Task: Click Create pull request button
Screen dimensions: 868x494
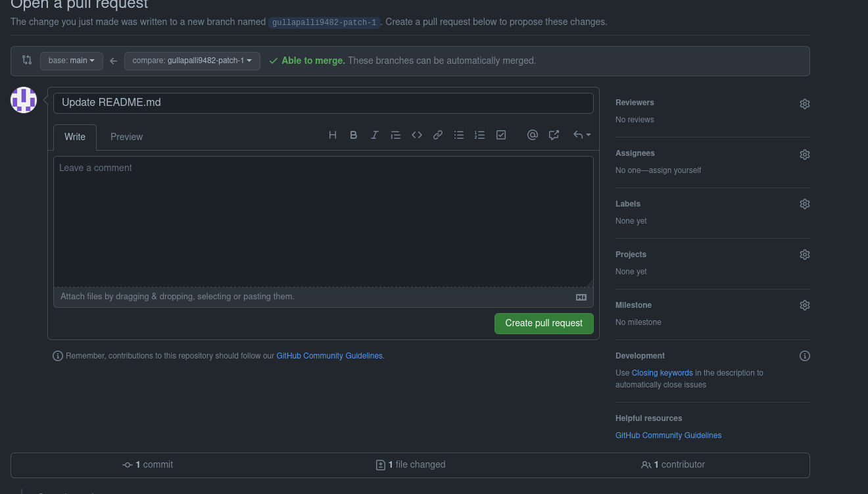Action: coord(544,323)
